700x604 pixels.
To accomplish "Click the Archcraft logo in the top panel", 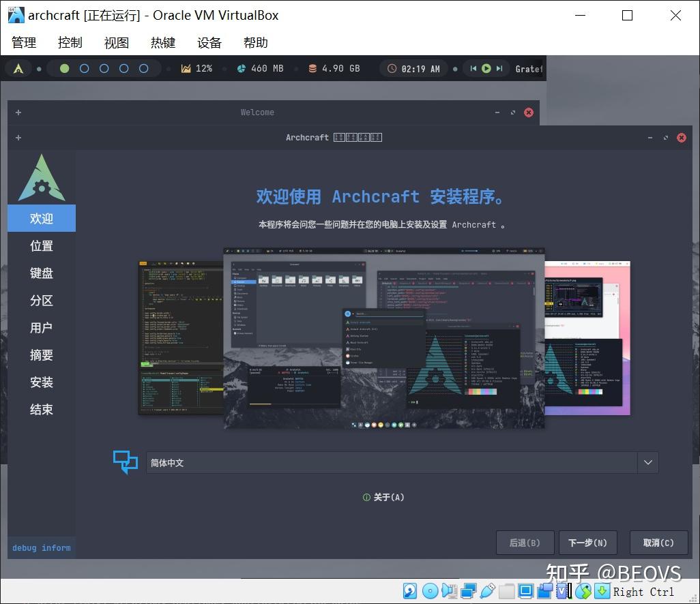I will [18, 68].
